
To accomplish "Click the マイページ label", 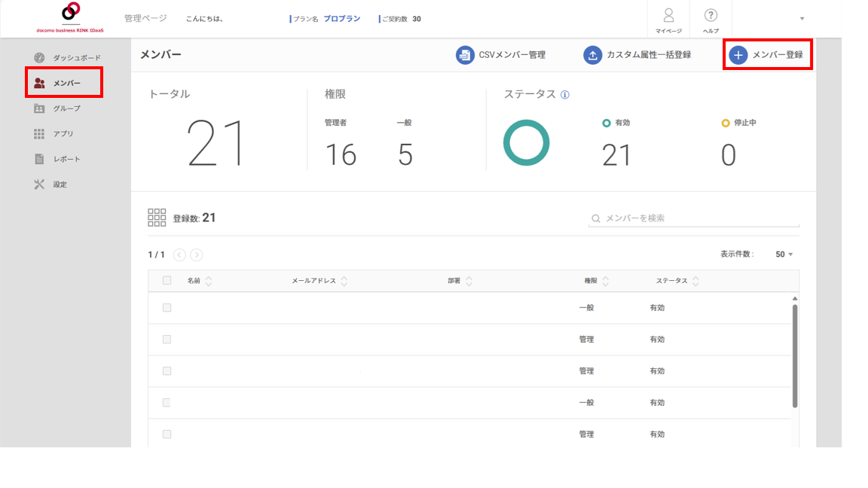I will 669,31.
